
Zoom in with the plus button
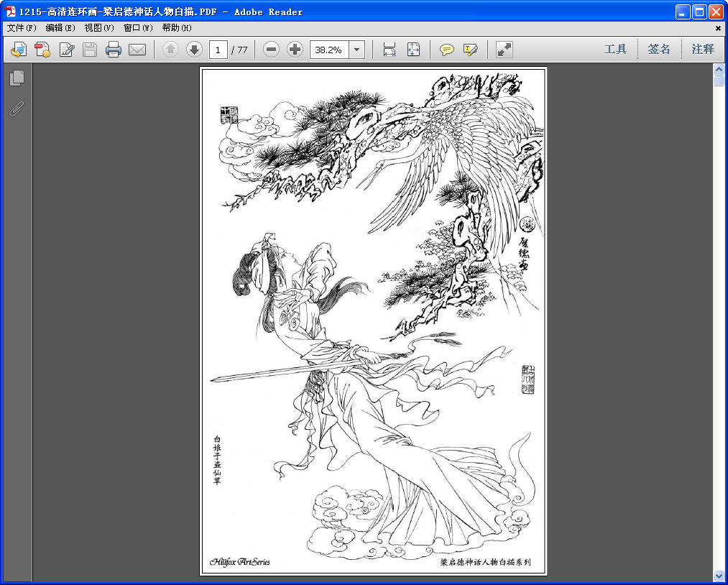(295, 49)
